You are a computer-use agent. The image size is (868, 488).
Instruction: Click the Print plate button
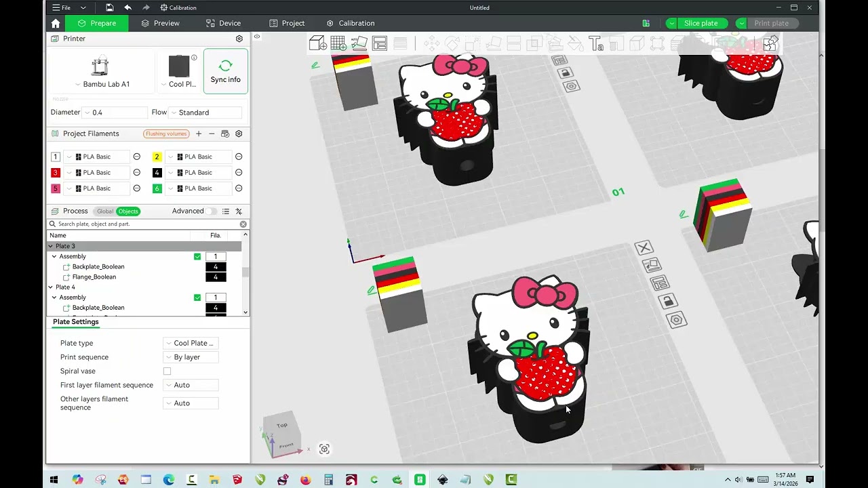click(772, 23)
